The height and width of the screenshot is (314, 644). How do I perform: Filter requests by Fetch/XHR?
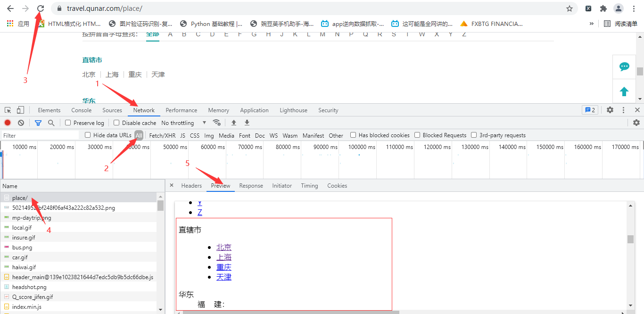click(162, 135)
